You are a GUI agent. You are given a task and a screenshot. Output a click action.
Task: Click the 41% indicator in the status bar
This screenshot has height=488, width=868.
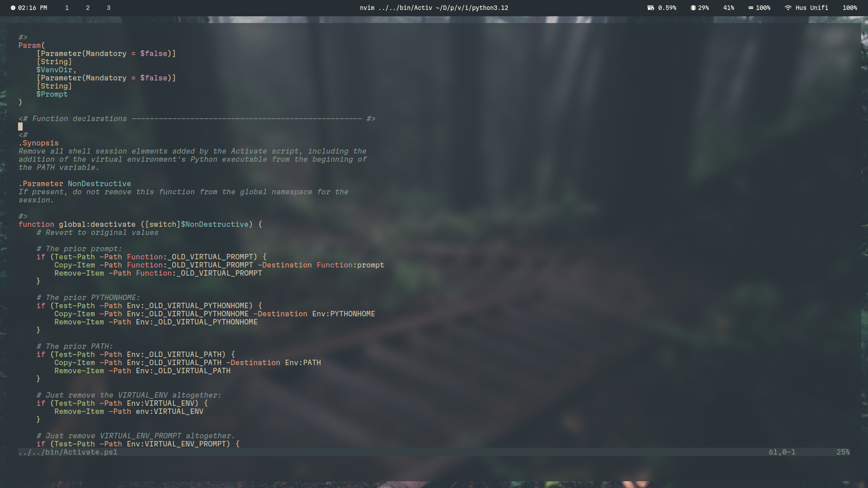729,8
